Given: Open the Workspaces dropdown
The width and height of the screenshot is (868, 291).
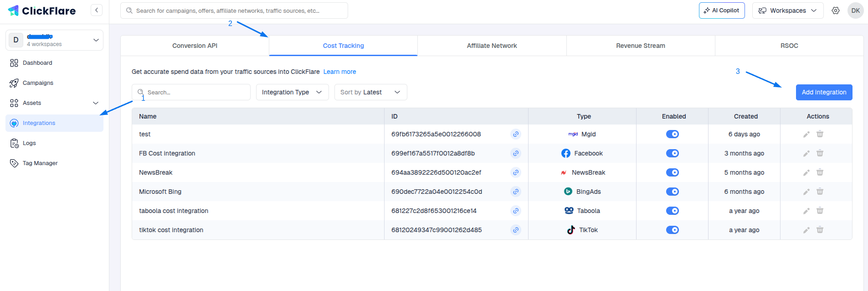Looking at the screenshot, I should (x=788, y=10).
